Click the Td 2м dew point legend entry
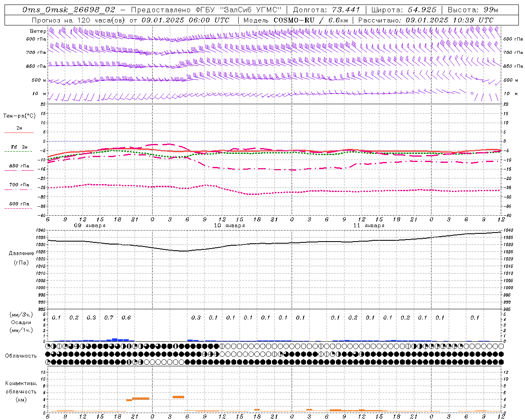This screenshot has width=525, height=420. pyautogui.click(x=19, y=147)
